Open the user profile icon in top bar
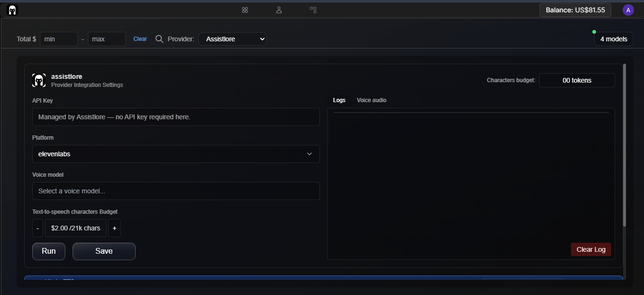 click(x=279, y=10)
